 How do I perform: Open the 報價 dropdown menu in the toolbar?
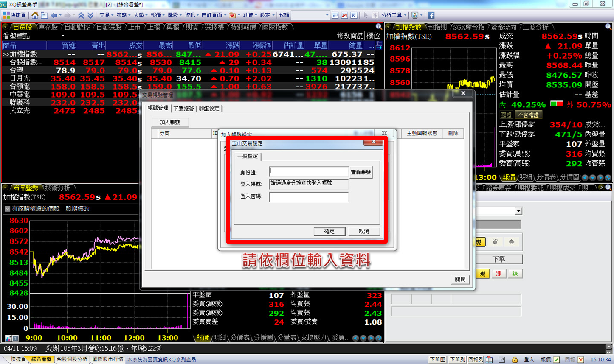coord(158,15)
